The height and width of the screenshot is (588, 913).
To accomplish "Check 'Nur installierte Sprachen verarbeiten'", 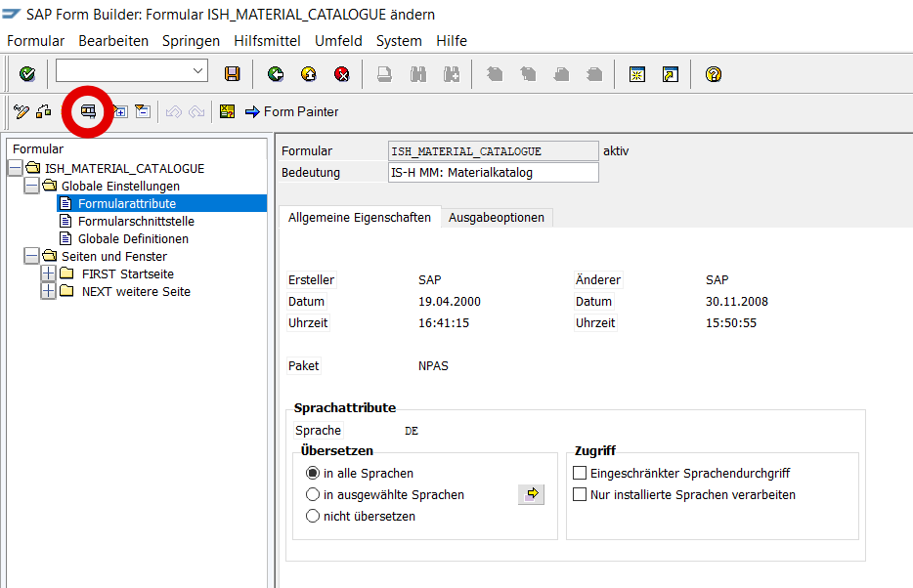I will [580, 494].
